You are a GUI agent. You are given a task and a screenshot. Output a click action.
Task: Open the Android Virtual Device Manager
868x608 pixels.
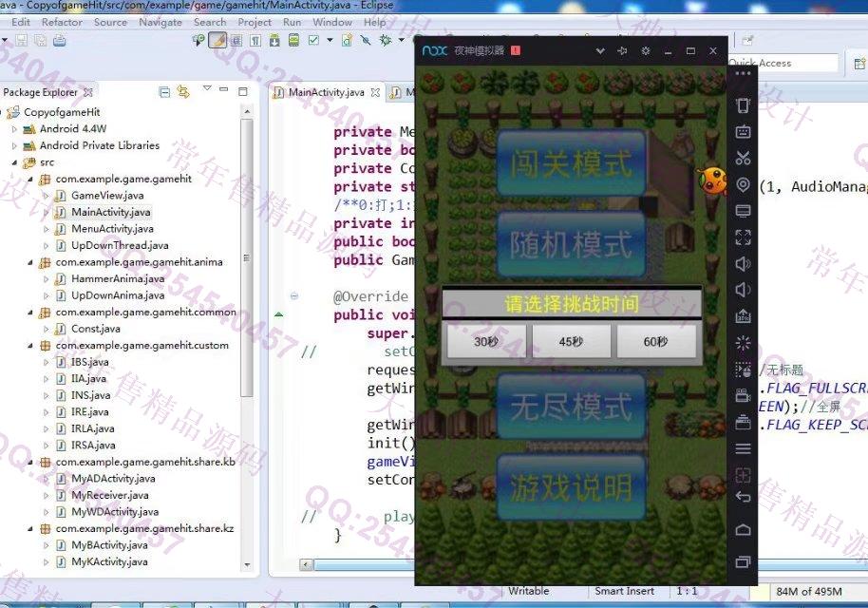click(x=294, y=41)
